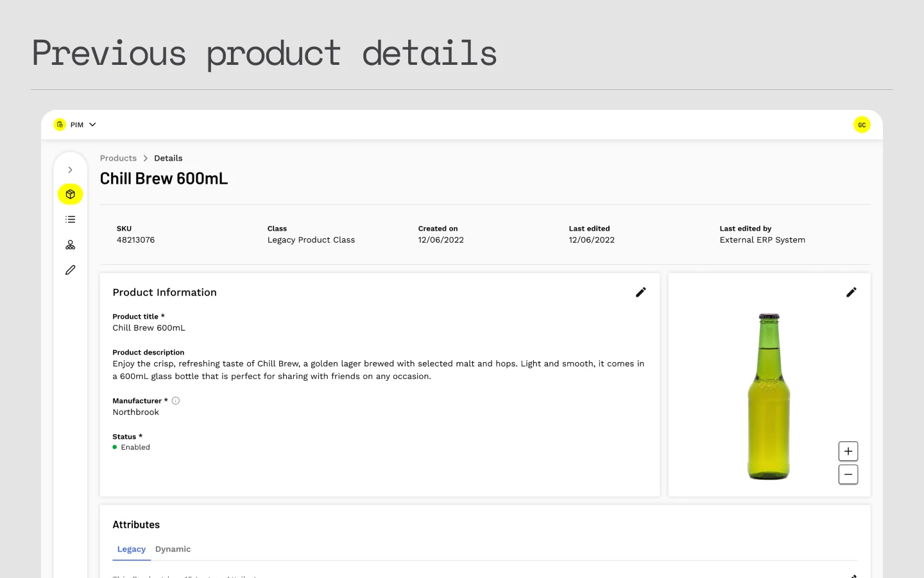Select External ERP System text
Screen dimensions: 924x578
click(762, 240)
